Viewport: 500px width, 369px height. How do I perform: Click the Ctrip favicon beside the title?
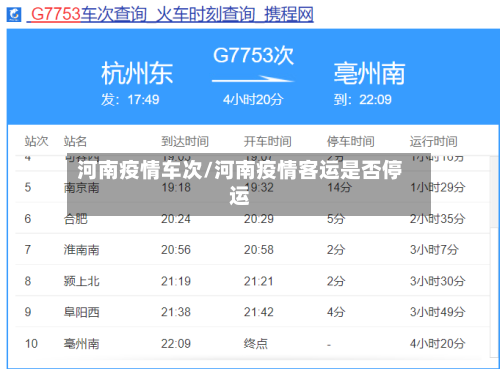click(14, 14)
